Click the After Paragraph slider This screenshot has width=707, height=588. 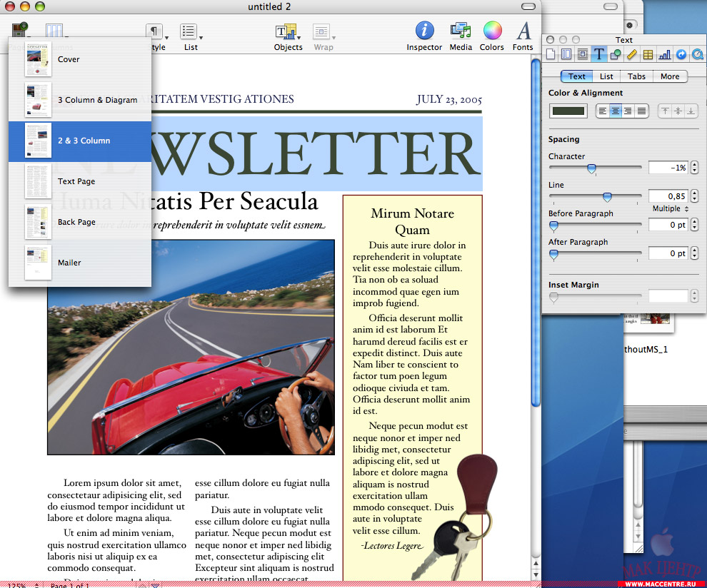coord(595,253)
